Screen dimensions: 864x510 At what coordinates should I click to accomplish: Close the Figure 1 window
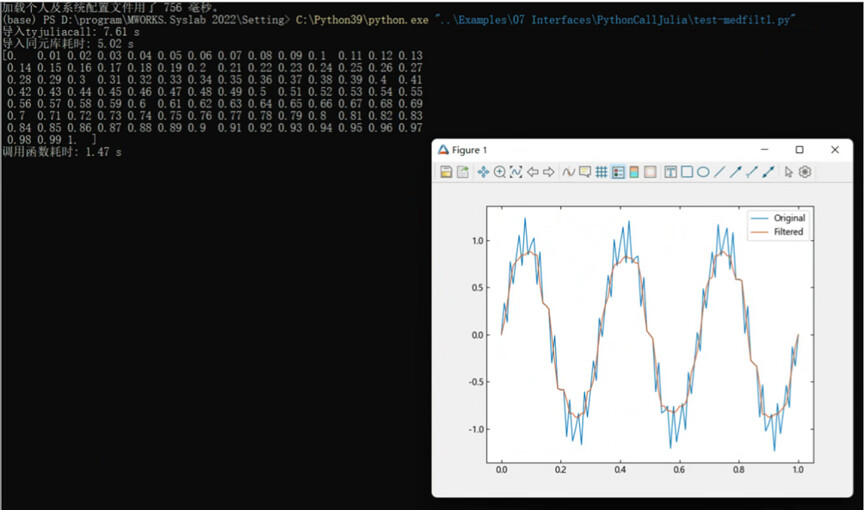[x=835, y=149]
